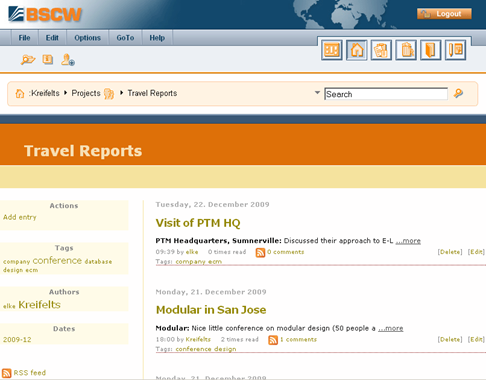Select the conference tag in Tags list
Screen dimensions: 486x380
point(57,260)
